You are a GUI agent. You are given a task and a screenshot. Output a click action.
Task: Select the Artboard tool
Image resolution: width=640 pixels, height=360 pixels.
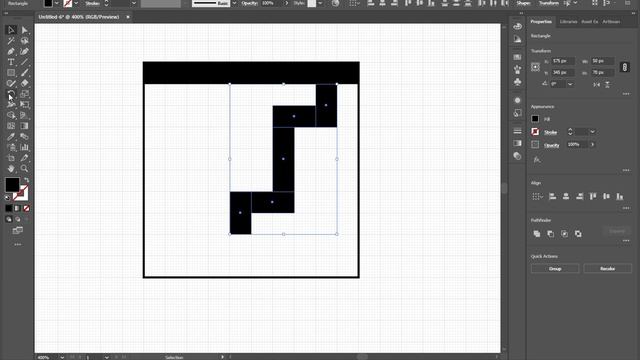coord(11,158)
